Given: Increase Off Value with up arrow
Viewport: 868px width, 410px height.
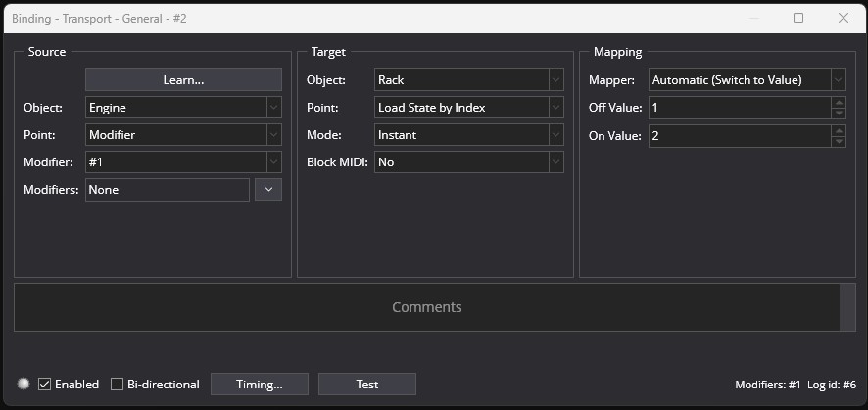Looking at the screenshot, I should click(840, 102).
